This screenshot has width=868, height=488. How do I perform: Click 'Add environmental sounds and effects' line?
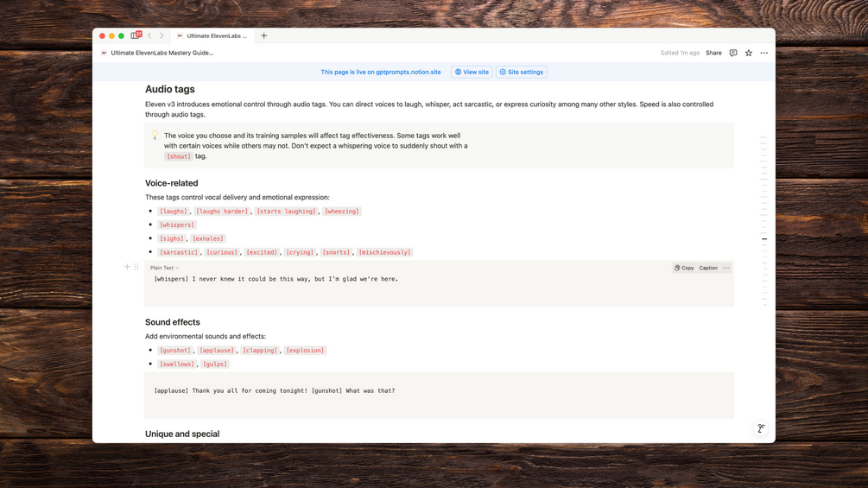pos(206,336)
